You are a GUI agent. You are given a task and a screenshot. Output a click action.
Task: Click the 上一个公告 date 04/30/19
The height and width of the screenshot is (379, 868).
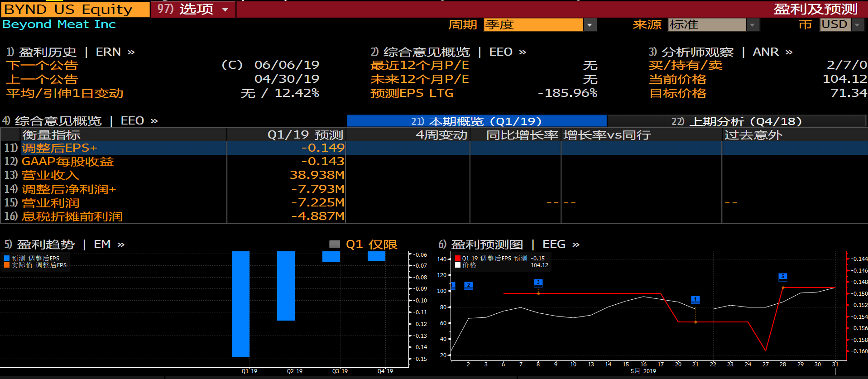click(x=287, y=79)
